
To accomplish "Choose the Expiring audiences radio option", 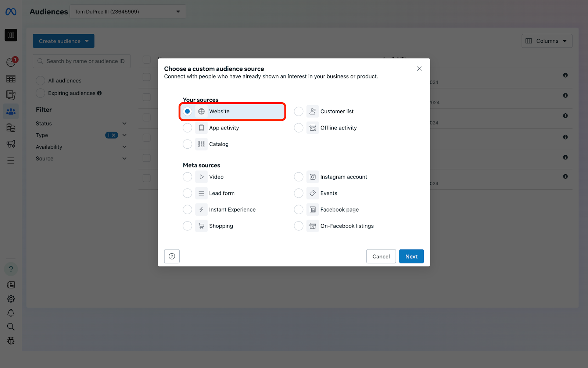I will click(40, 93).
